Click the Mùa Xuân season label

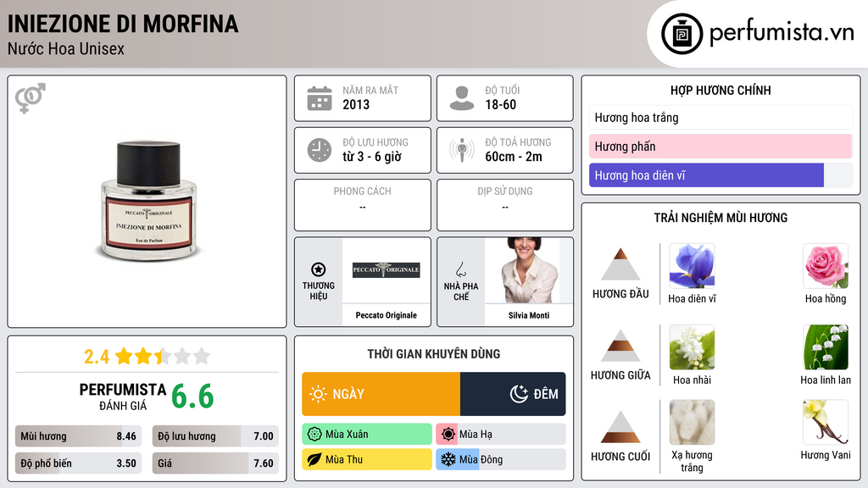coord(347,435)
